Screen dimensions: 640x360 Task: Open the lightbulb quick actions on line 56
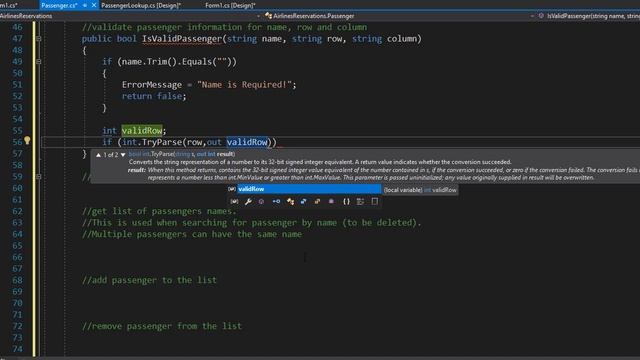coord(27,141)
